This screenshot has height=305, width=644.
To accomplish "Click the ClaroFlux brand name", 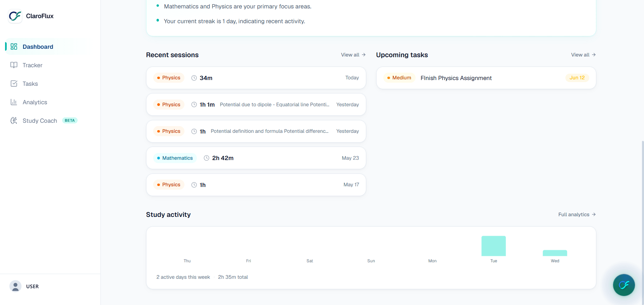I will tap(40, 16).
